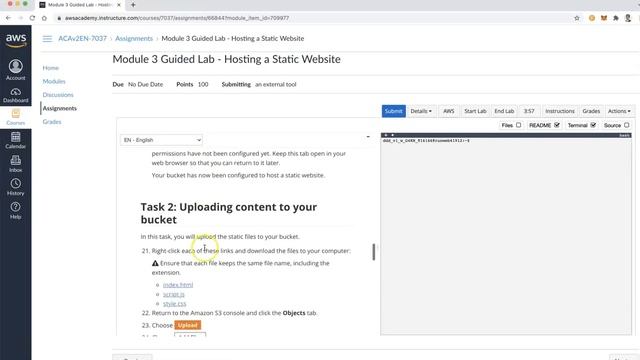Collapse instructions with the small arrow

pyautogui.click(x=368, y=137)
